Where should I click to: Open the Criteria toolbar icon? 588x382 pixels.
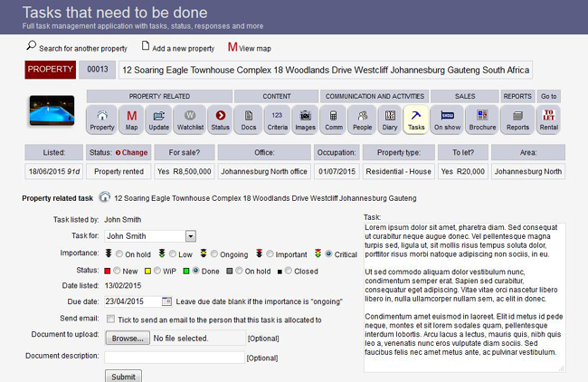pyautogui.click(x=277, y=119)
